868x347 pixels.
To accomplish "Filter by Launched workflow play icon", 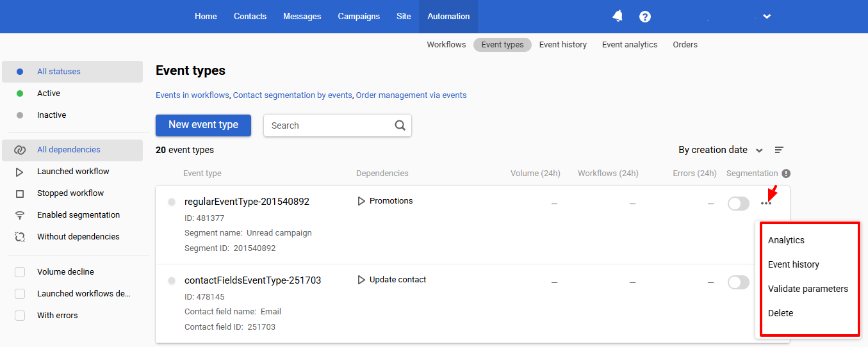I will tap(20, 172).
